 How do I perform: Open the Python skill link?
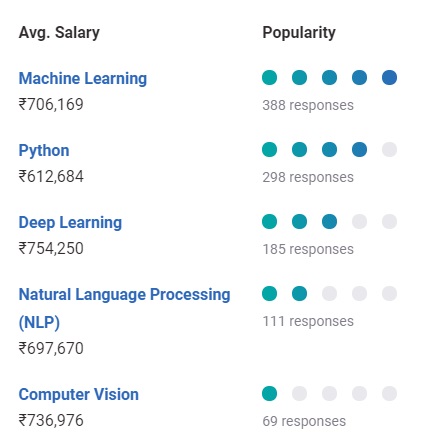coord(44,151)
